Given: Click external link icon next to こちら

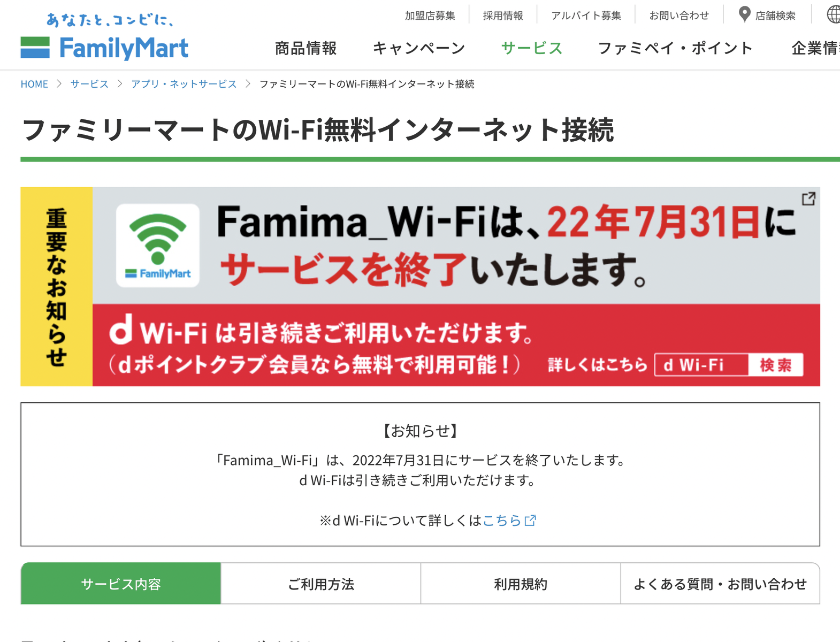Looking at the screenshot, I should point(530,521).
